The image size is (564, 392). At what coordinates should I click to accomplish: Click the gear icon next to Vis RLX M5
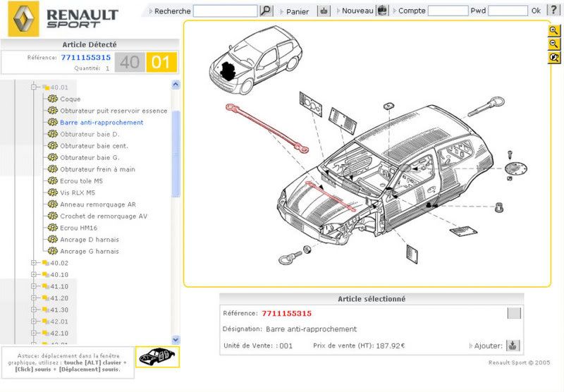point(52,192)
